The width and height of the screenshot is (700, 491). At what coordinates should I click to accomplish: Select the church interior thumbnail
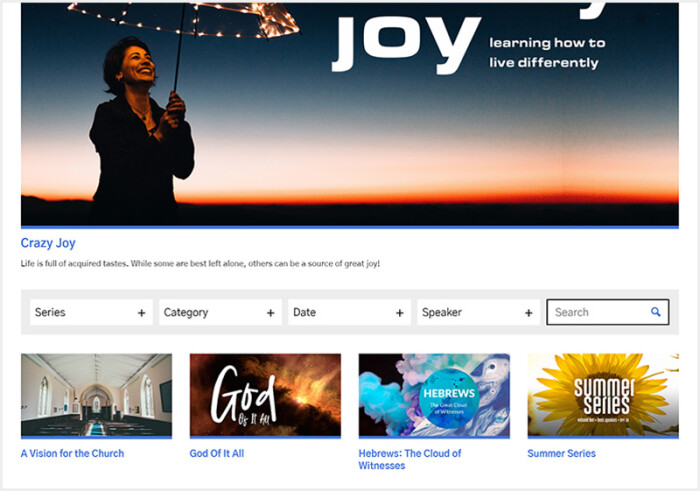tap(96, 395)
